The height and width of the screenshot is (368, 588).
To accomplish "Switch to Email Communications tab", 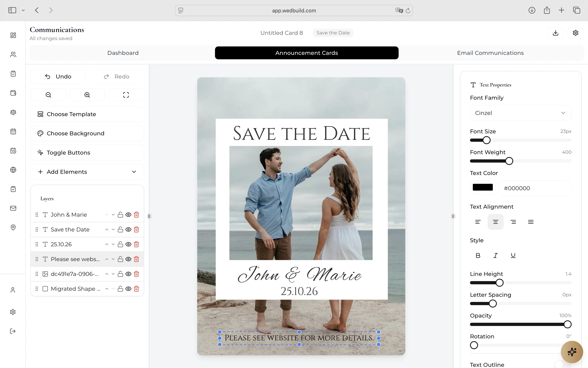I will [490, 53].
